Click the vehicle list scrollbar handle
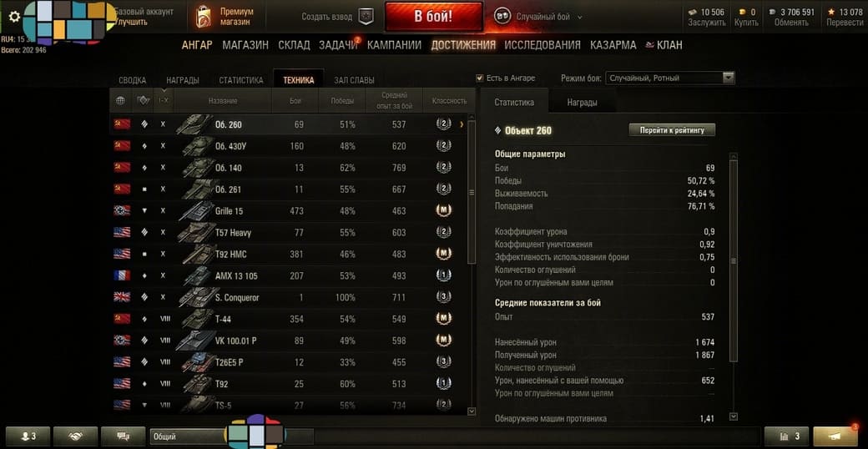 pyautogui.click(x=472, y=192)
